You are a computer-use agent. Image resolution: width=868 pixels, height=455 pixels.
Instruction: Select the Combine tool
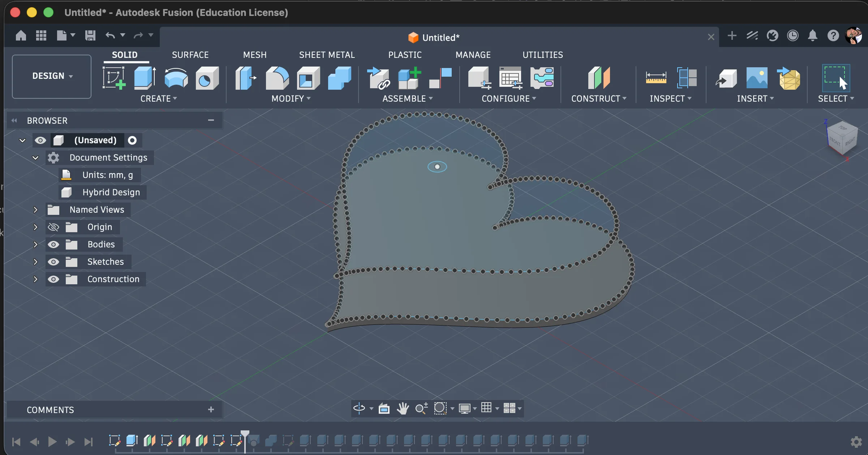coord(339,78)
